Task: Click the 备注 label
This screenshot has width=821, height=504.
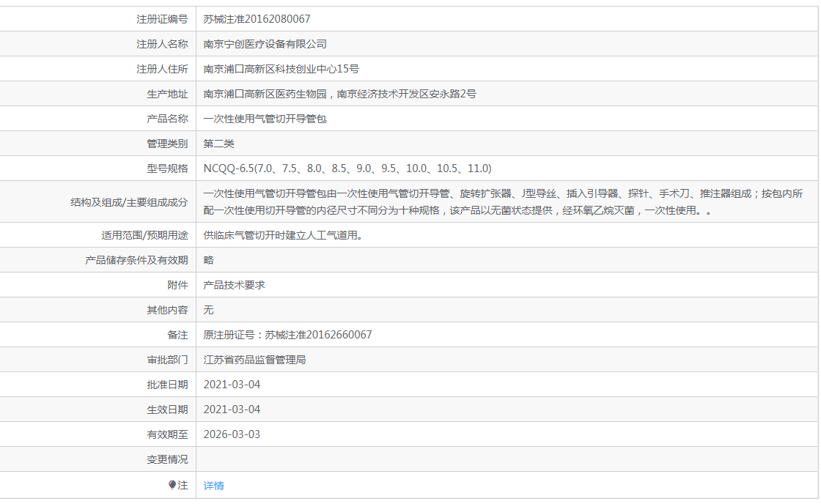Action: [x=177, y=335]
